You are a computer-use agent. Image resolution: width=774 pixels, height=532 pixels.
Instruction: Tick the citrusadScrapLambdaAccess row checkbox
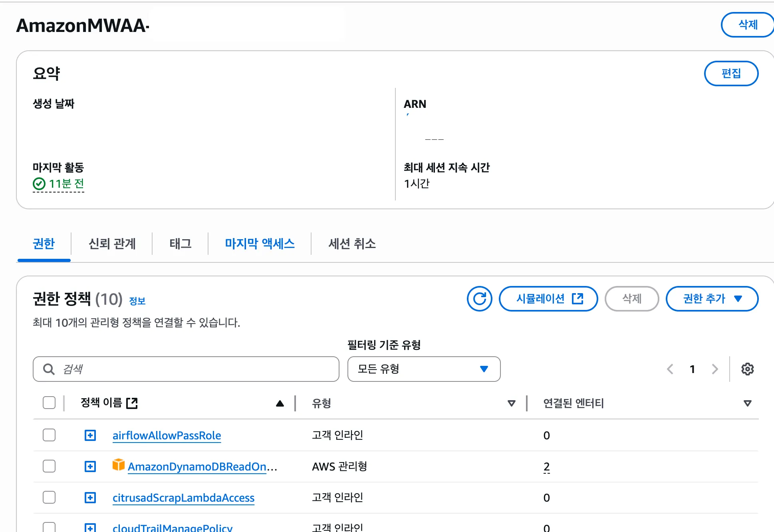coord(49,497)
